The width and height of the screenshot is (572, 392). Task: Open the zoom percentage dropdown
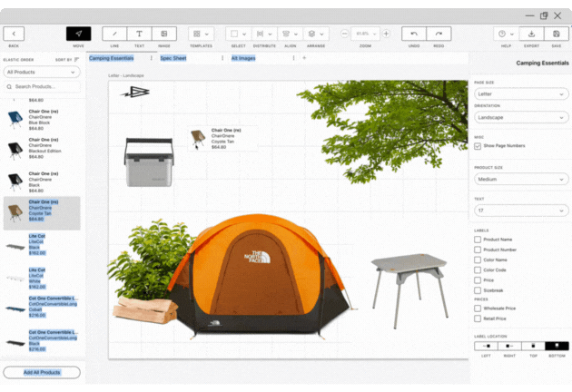366,34
